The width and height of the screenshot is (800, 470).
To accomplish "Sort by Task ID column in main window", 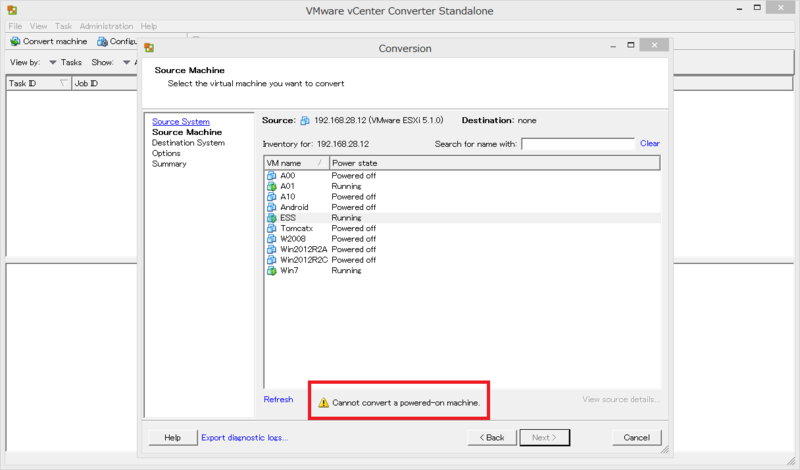I will click(x=39, y=83).
